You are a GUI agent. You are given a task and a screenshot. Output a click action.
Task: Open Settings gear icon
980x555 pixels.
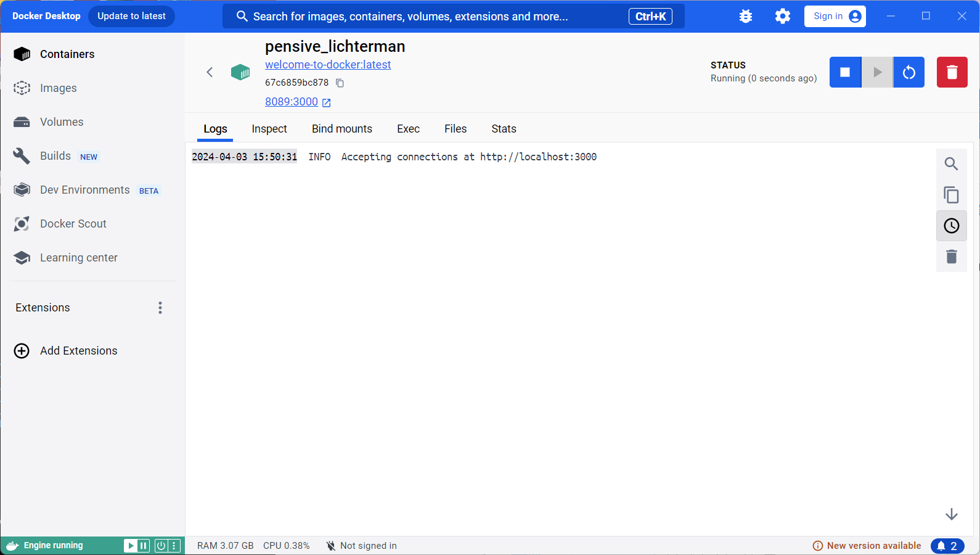pos(783,17)
